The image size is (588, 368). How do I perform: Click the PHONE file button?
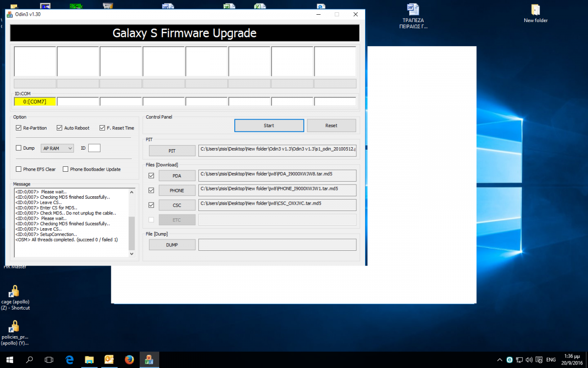pos(177,190)
